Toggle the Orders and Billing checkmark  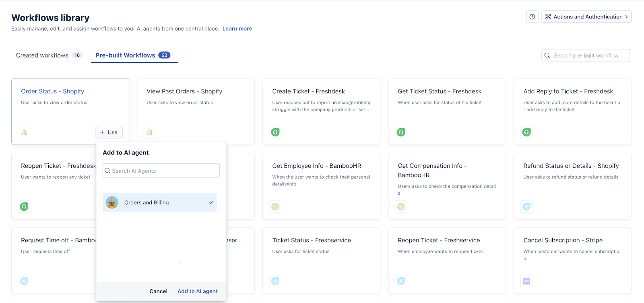[211, 202]
